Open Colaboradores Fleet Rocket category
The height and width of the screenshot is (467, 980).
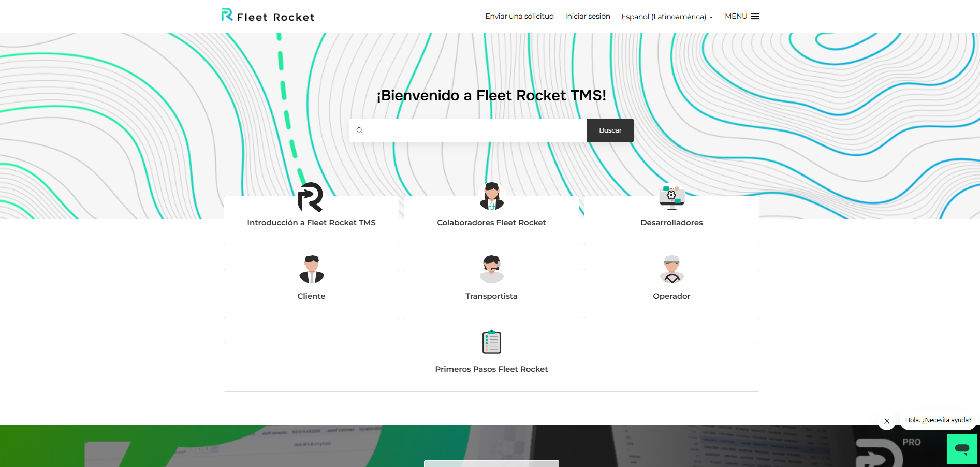491,221
